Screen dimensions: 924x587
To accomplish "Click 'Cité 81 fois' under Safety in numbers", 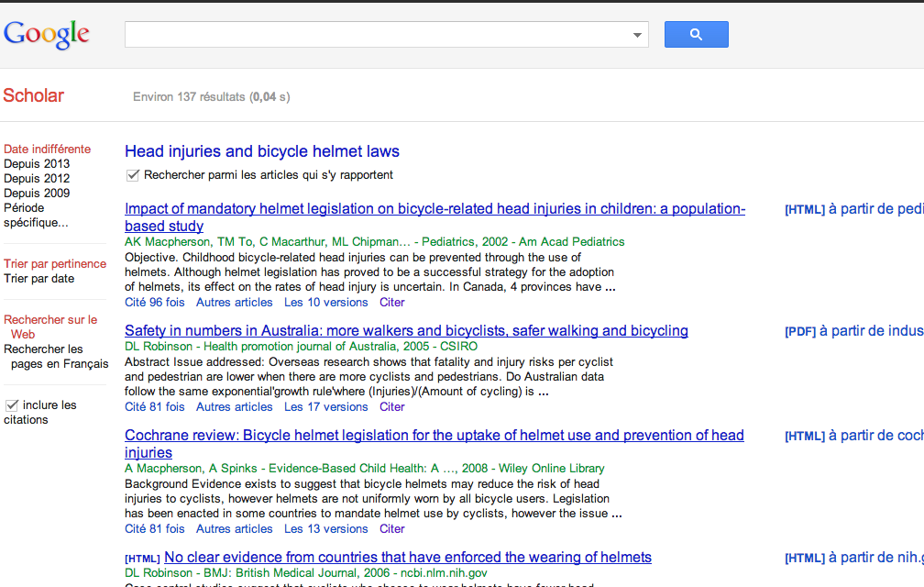I will click(x=154, y=406).
